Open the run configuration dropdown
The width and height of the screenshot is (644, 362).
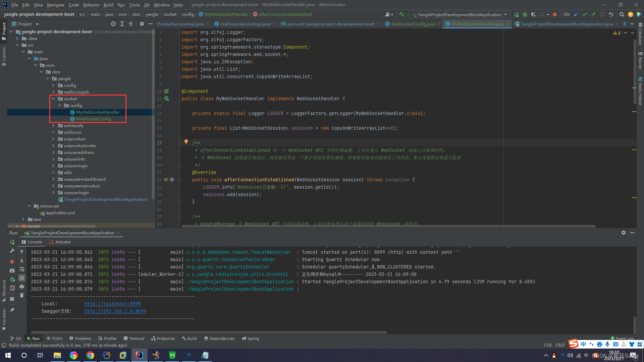tap(459, 14)
